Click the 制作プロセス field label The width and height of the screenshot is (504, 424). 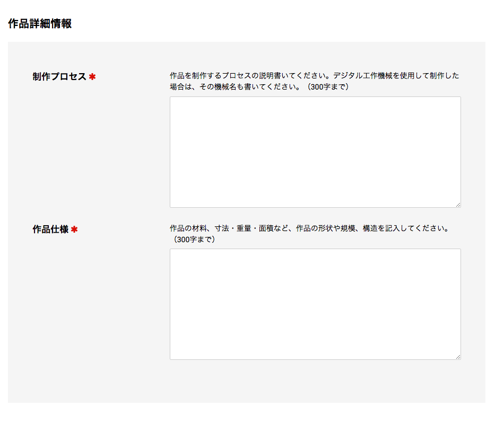click(x=59, y=76)
